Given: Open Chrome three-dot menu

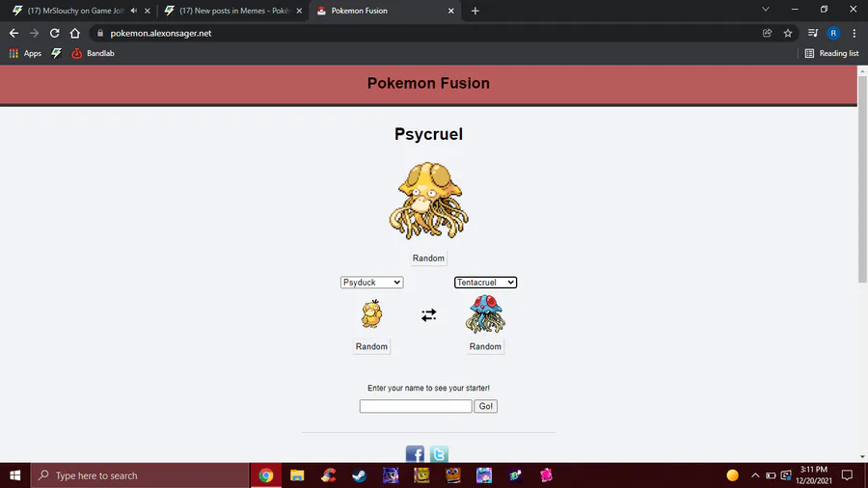Looking at the screenshot, I should point(854,33).
